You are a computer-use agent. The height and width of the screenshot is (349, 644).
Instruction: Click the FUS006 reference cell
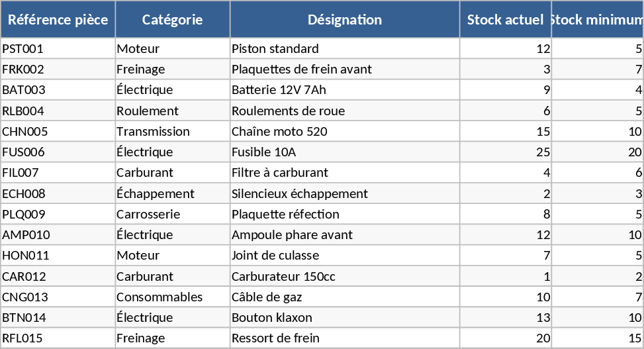58,152
